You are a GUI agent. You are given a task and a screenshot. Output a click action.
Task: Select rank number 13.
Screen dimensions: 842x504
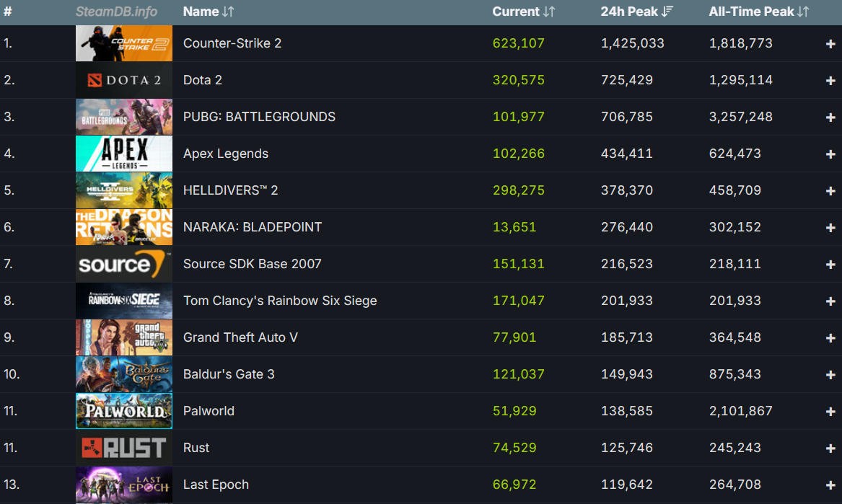click(x=12, y=485)
